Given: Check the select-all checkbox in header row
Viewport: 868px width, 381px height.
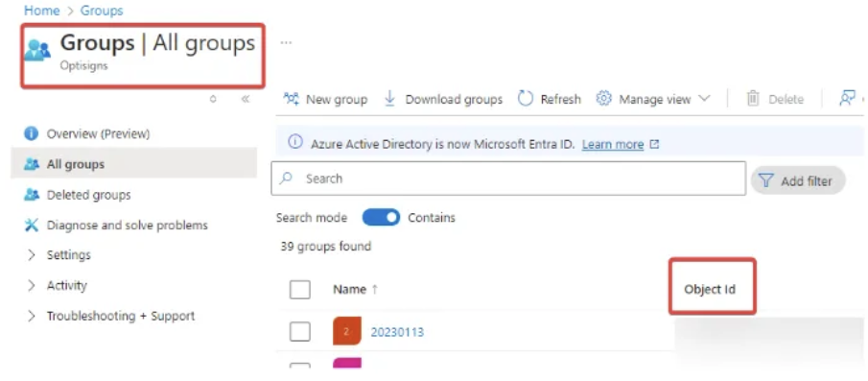Looking at the screenshot, I should 300,289.
